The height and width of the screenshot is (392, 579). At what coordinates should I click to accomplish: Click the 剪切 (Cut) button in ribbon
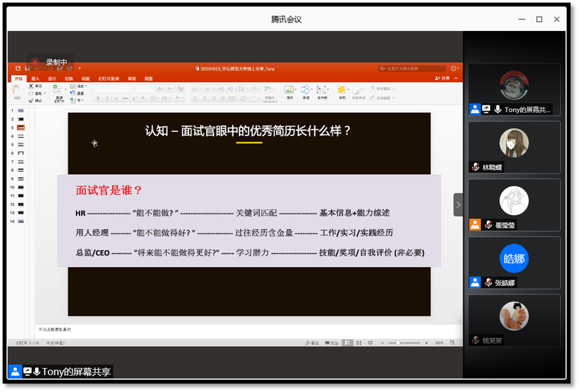(37, 86)
